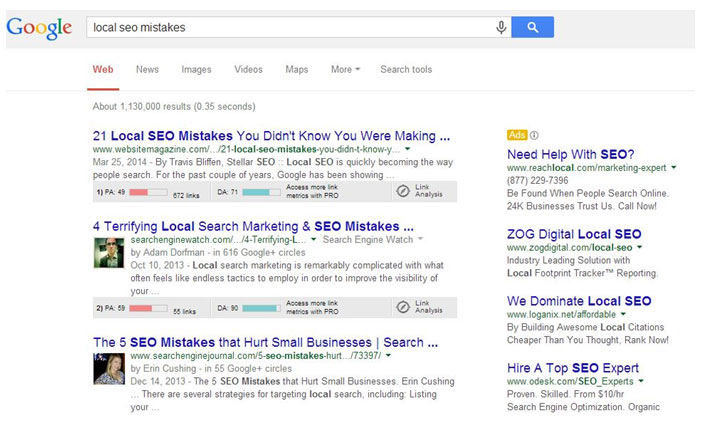Open the 'We Dominate Local SEO' ad

pyautogui.click(x=579, y=301)
